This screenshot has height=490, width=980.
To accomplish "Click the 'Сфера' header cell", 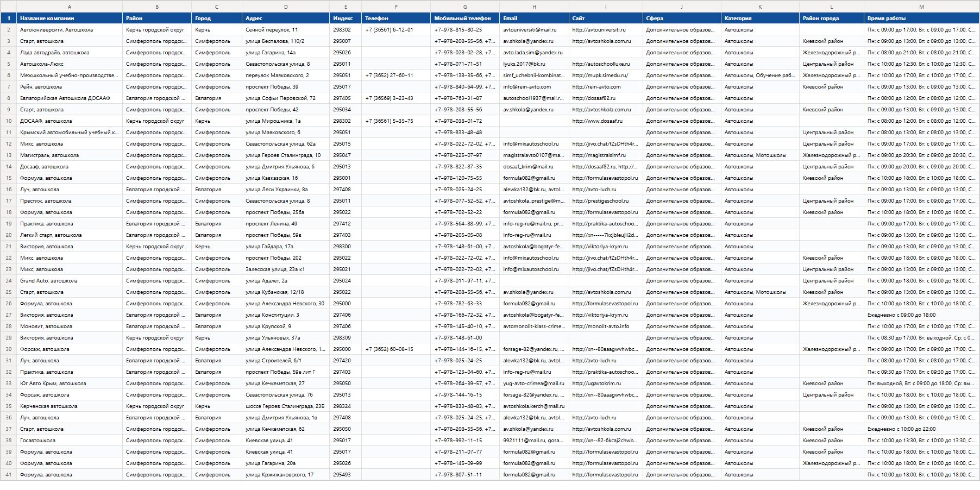I will tap(682, 18).
